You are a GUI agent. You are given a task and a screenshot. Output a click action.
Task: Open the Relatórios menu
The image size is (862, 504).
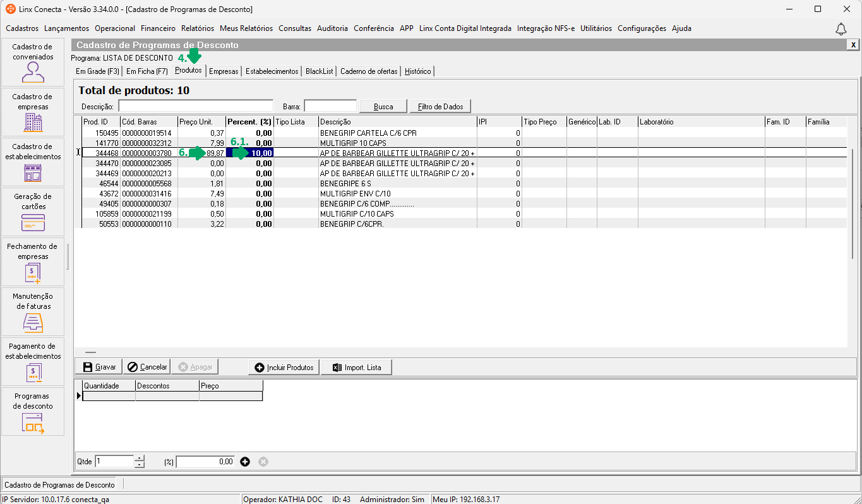tap(198, 28)
